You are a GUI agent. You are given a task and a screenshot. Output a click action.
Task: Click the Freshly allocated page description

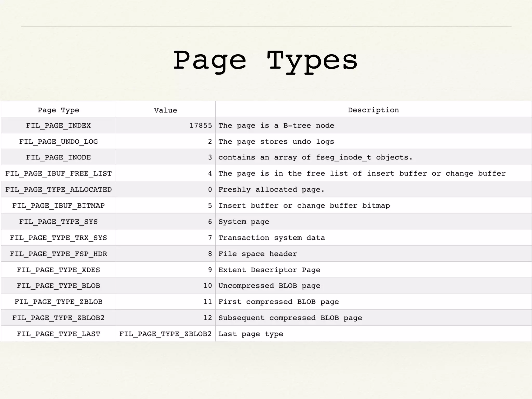271,190
